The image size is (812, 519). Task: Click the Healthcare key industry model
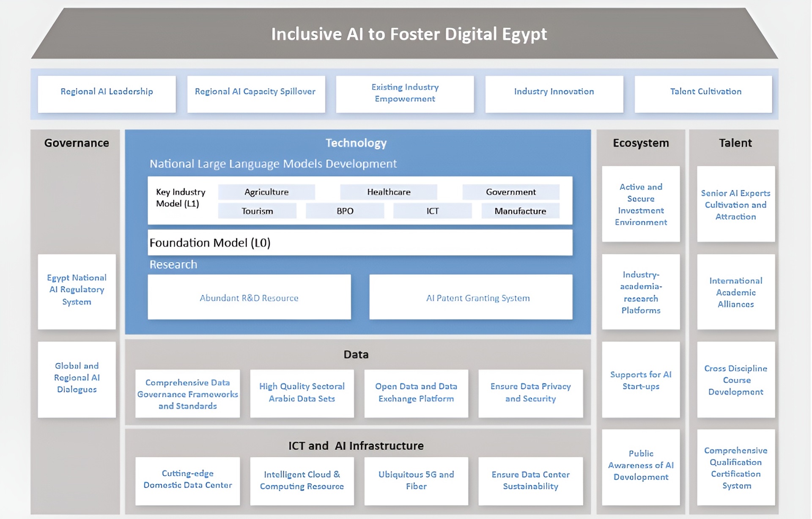click(389, 192)
